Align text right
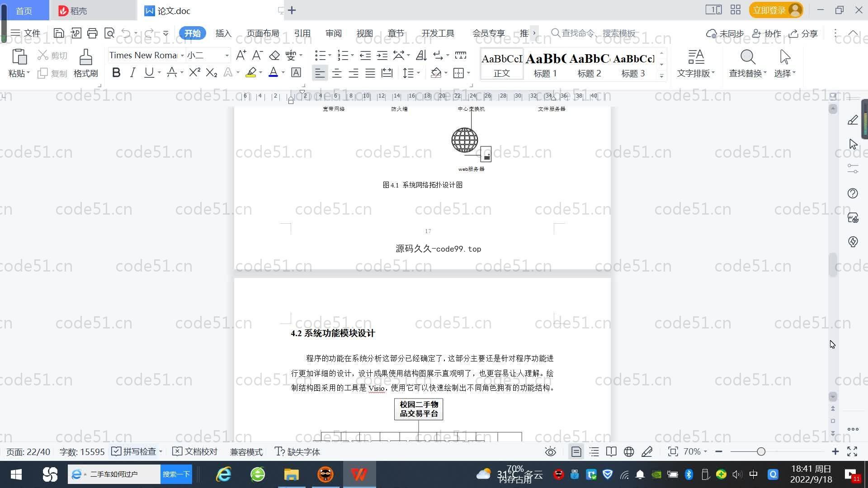This screenshot has height=488, width=868. coord(353,73)
